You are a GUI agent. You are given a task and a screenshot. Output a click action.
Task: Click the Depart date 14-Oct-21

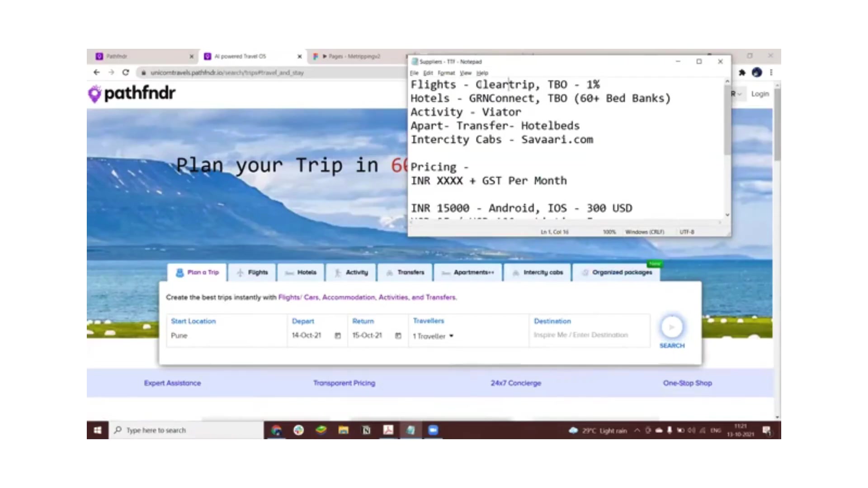point(307,335)
